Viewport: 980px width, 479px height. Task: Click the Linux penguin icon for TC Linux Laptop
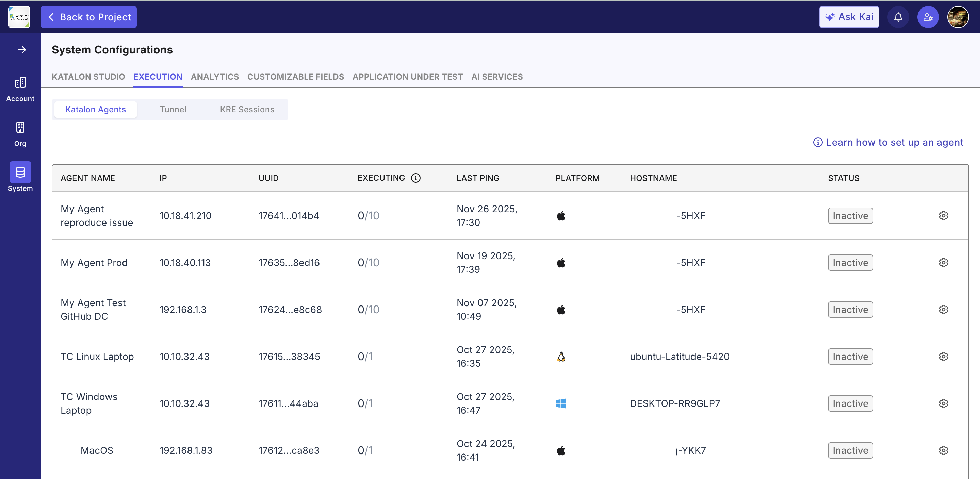[561, 357]
